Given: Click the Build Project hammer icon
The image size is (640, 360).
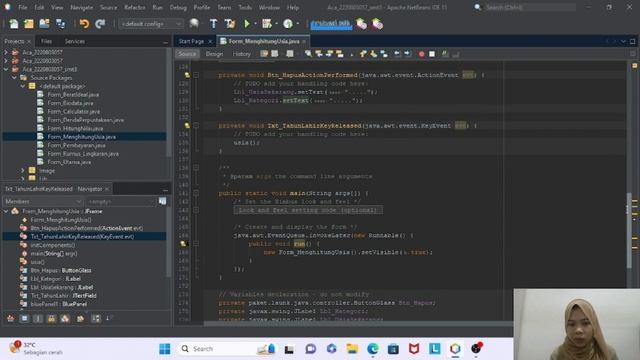Looking at the screenshot, I should pyautogui.click(x=213, y=24).
